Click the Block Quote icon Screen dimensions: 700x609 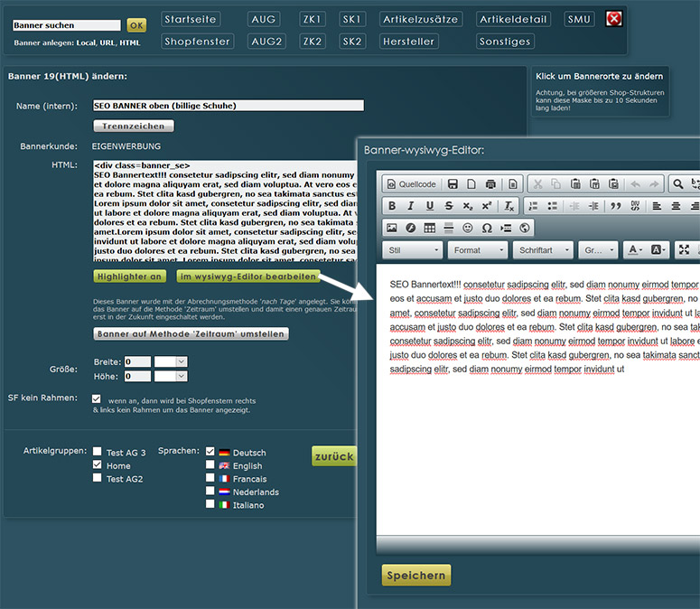[x=616, y=206]
